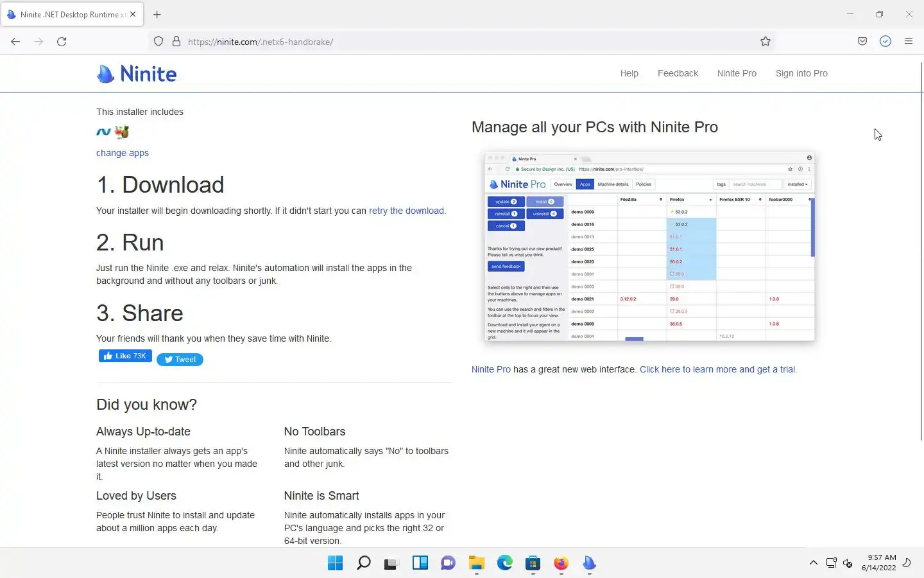Open the Pocket save icon
The image size is (924, 578).
coord(862,42)
